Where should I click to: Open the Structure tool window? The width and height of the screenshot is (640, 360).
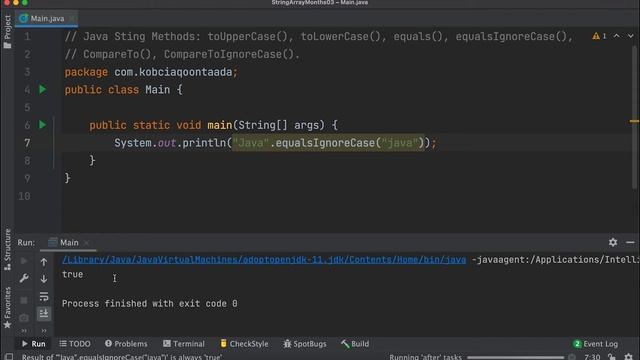coord(7,249)
